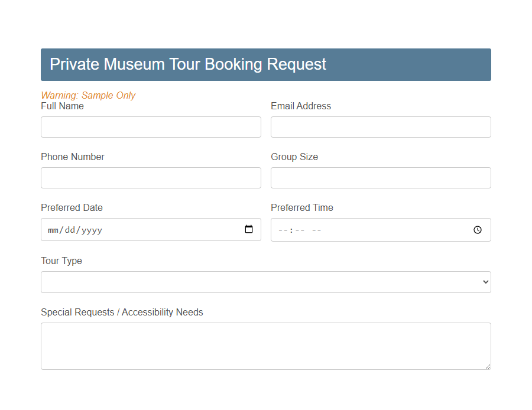
Task: Click the Warning: Sample Only text
Action: [x=88, y=95]
